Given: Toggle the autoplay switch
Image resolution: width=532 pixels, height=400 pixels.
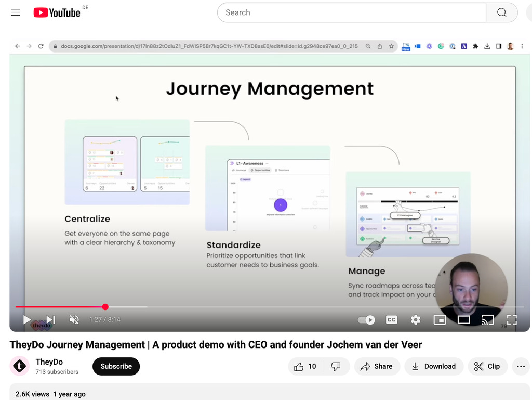Looking at the screenshot, I should pos(366,320).
